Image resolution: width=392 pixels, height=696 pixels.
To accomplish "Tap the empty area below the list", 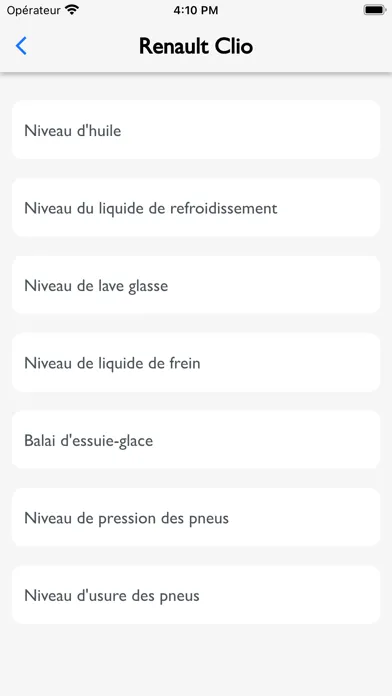I will tap(196, 660).
